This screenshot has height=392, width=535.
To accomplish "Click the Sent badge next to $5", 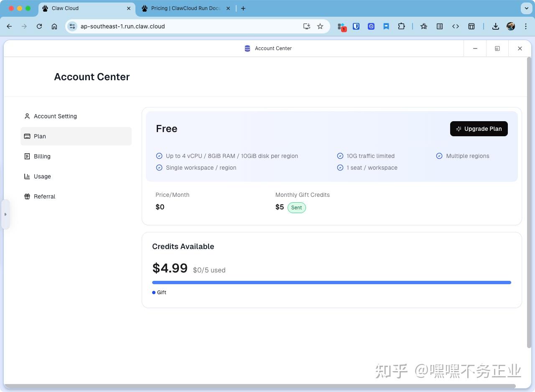I will tap(296, 207).
